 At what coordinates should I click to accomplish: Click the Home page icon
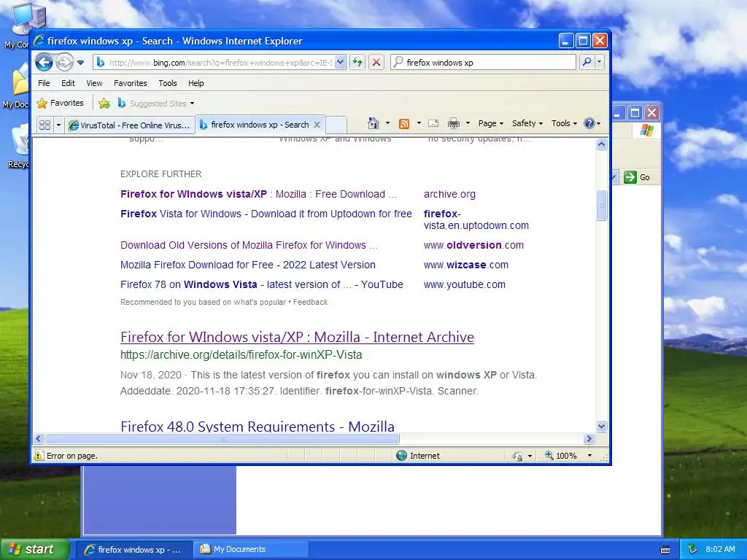pos(373,123)
